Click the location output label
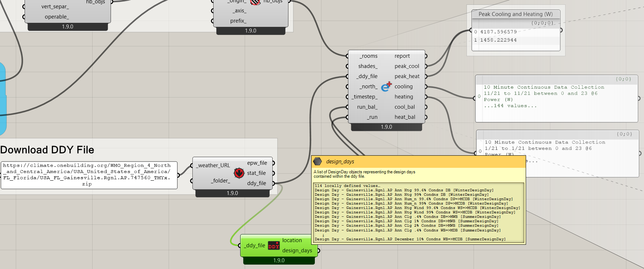Screen dimensions: 644x269 point(292,240)
